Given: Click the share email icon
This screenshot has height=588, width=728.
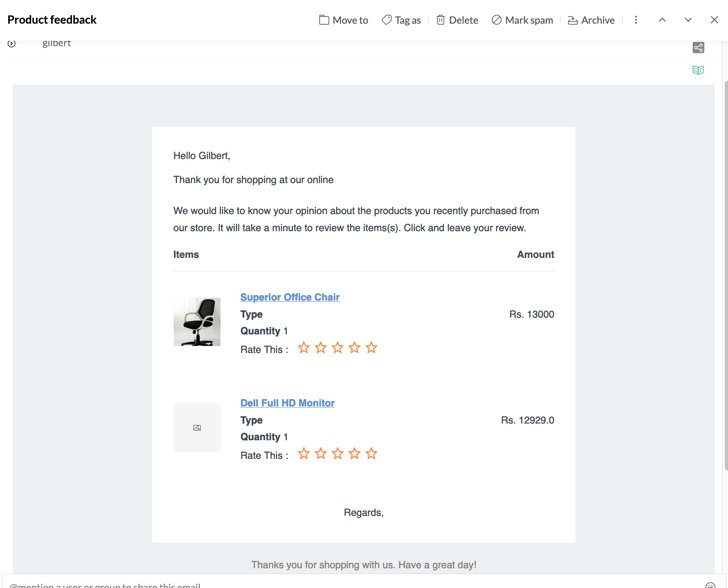Looking at the screenshot, I should coord(698,48).
